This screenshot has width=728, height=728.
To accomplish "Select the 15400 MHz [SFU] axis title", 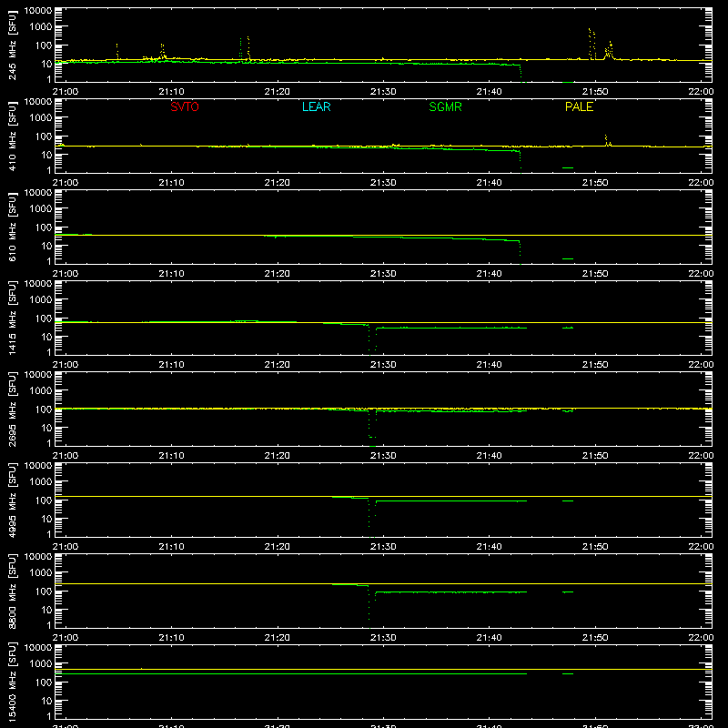I will click(x=13, y=682).
